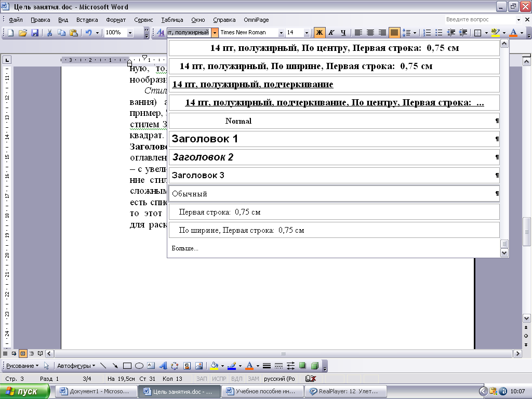This screenshot has height=399, width=532.
Task: Apply the Заголовок 2 style
Action: tap(334, 157)
